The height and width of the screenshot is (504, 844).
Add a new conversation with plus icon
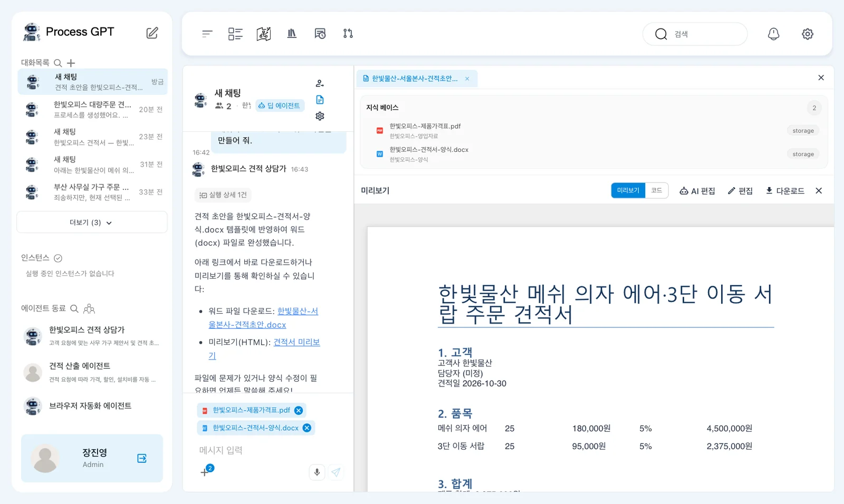(71, 63)
